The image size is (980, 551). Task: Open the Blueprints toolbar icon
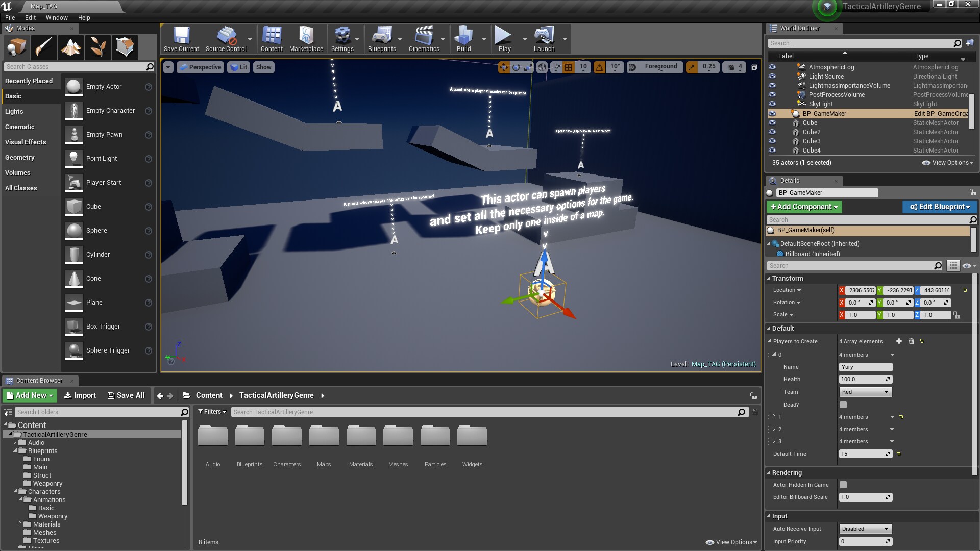[381, 39]
